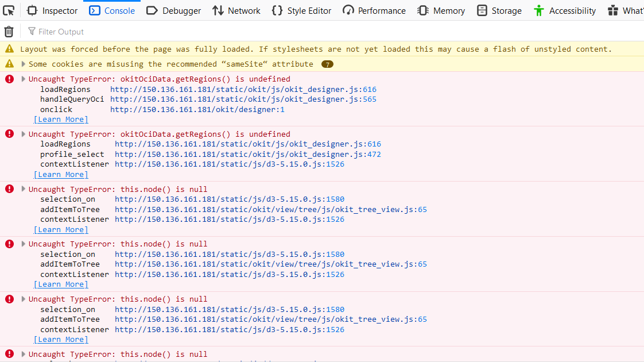Click handleQueryOci stack frame name

[x=72, y=99]
